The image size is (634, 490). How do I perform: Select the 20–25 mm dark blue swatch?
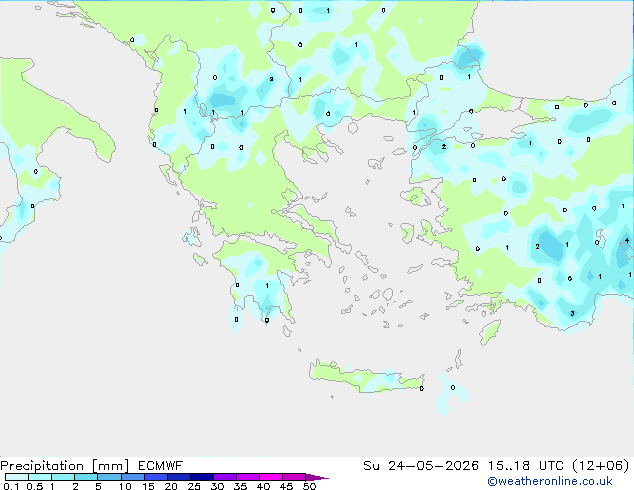(x=179, y=477)
